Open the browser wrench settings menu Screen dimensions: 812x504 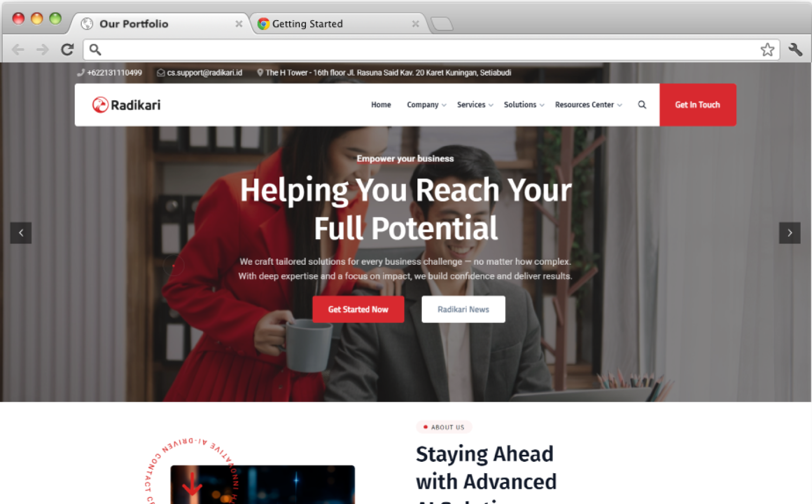click(x=795, y=50)
